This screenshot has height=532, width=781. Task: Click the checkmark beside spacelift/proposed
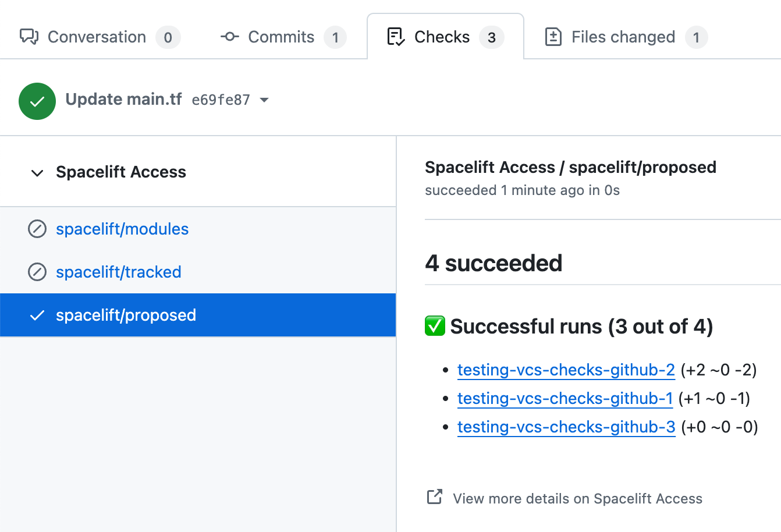(x=37, y=315)
